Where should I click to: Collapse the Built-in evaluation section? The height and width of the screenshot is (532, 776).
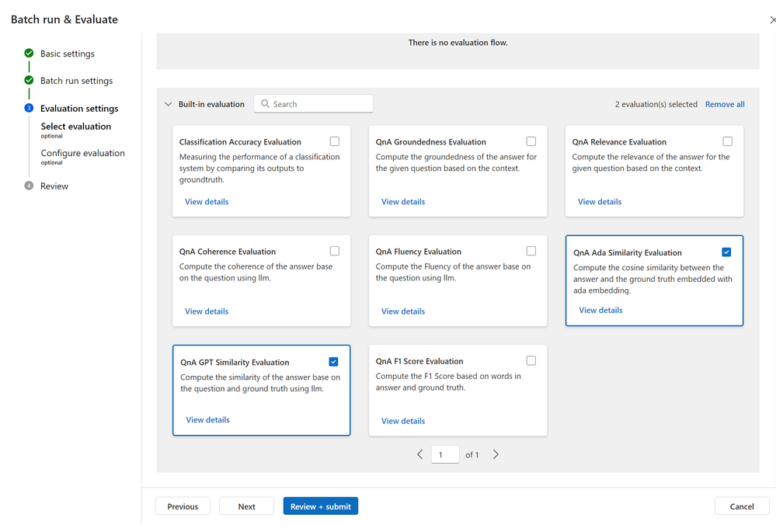coord(169,104)
